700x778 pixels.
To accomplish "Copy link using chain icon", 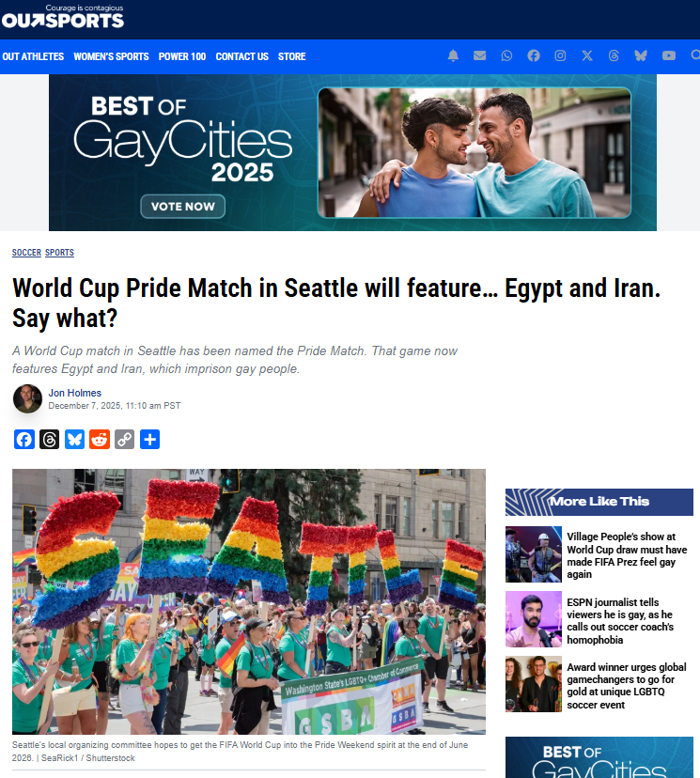I will [x=125, y=439].
